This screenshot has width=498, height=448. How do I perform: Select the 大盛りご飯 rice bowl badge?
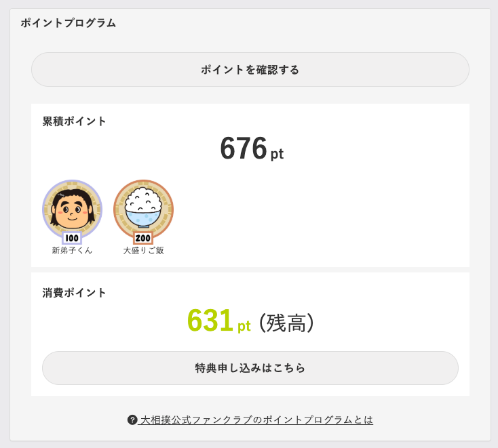pyautogui.click(x=144, y=212)
